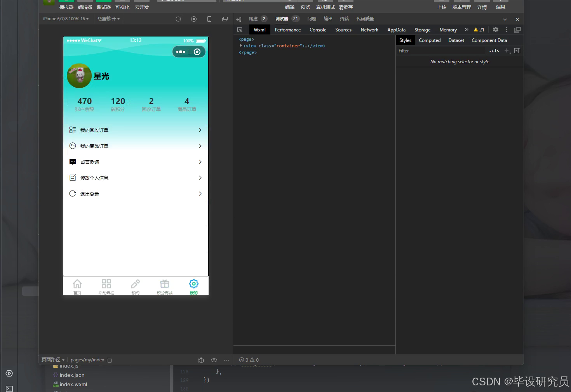The height and width of the screenshot is (392, 571).
Task: Click the element inspector arrow icon in debugger
Action: click(x=240, y=30)
